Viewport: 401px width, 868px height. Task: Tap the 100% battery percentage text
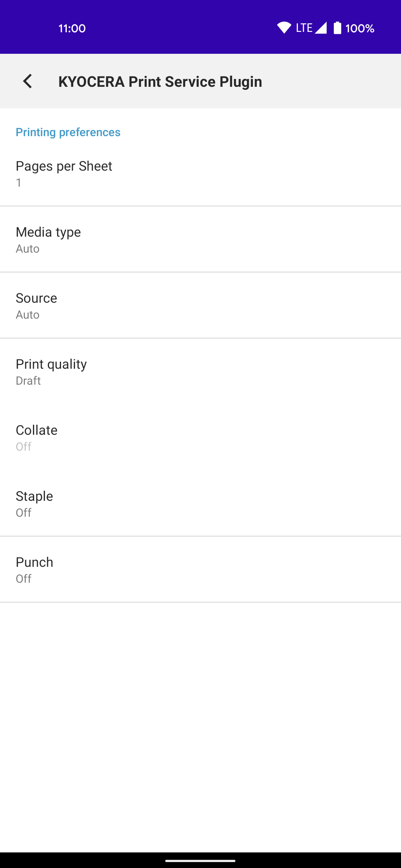(x=360, y=28)
